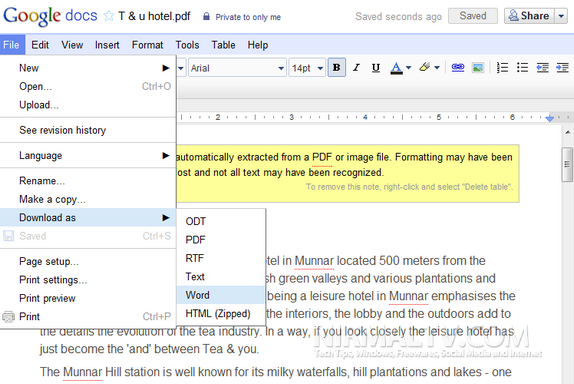The image size is (574, 384).
Task: Apply bulleted list formatting
Action: pos(522,67)
